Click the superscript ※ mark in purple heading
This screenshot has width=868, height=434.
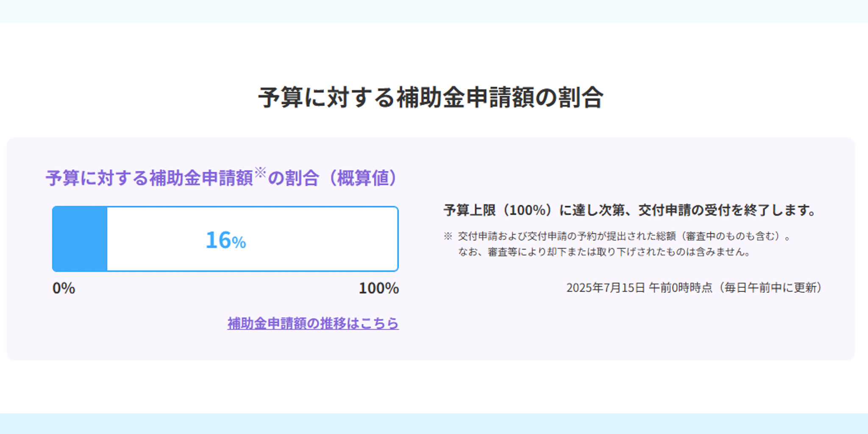tap(260, 172)
